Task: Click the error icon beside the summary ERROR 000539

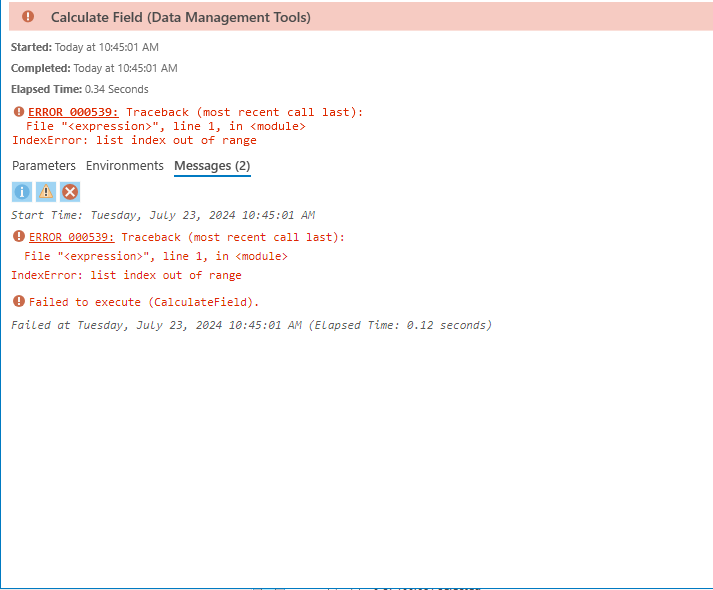Action: (x=19, y=111)
